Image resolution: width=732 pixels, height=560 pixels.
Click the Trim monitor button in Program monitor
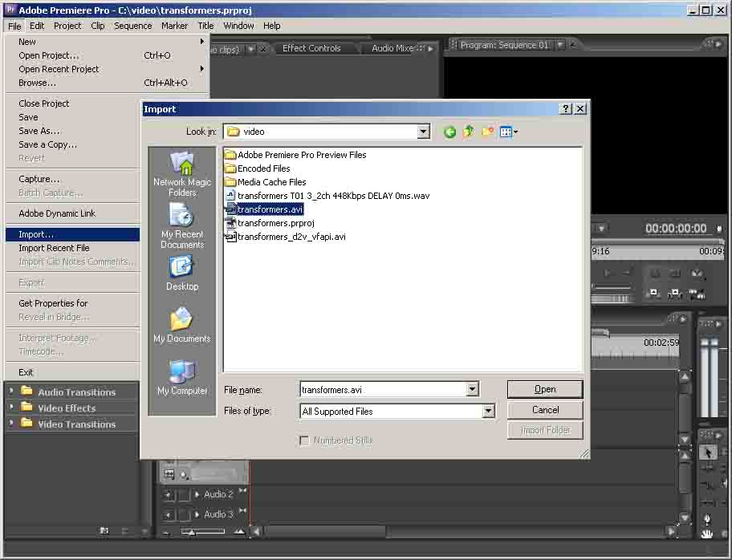point(697,294)
